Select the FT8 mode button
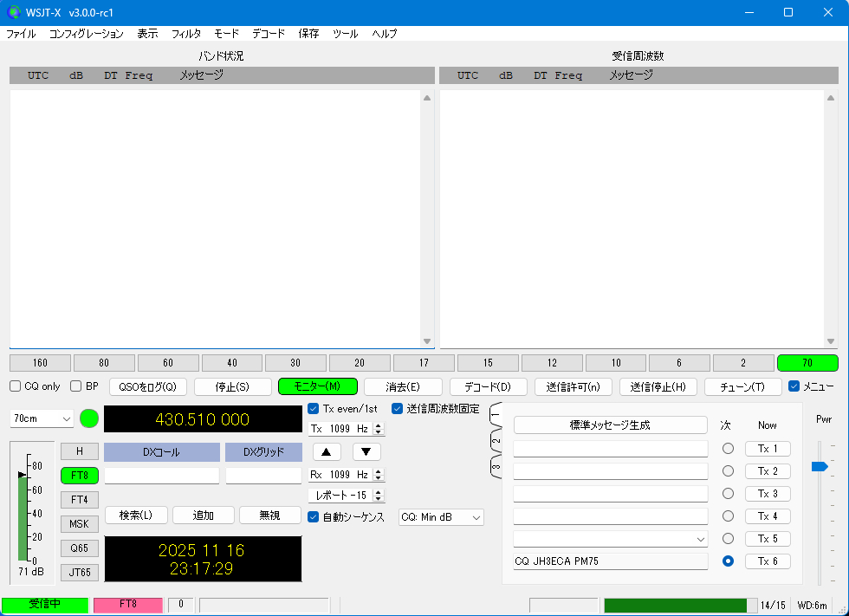Viewport: 849px width, 616px height. pos(79,476)
